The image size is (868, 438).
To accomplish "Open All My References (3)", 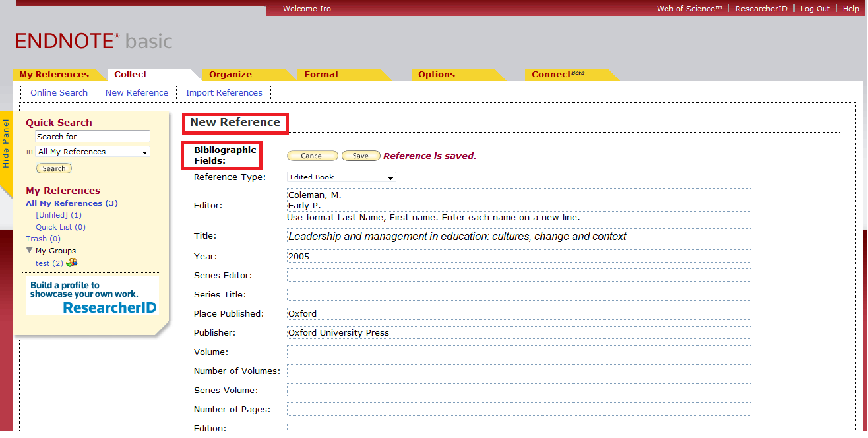I will 72,203.
